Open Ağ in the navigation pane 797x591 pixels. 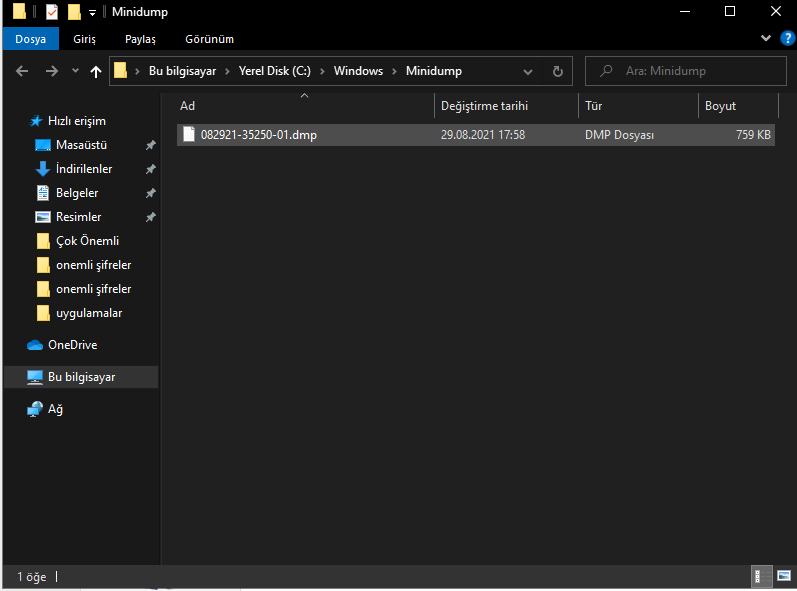tap(55, 409)
